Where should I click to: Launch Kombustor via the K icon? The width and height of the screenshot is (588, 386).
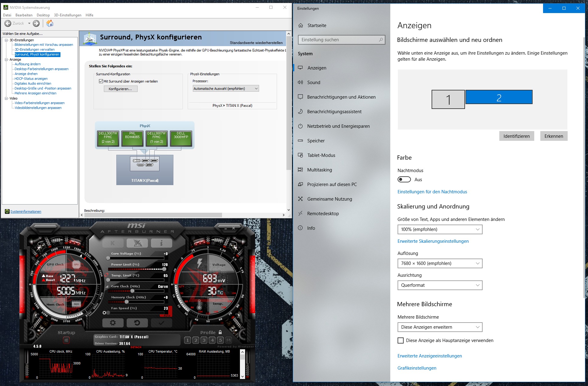113,243
